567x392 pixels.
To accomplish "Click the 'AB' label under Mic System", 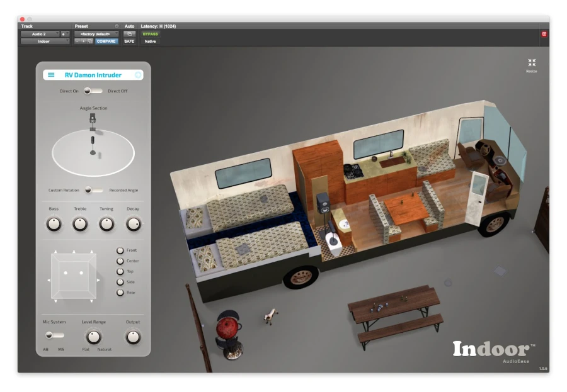I will click(x=45, y=349).
